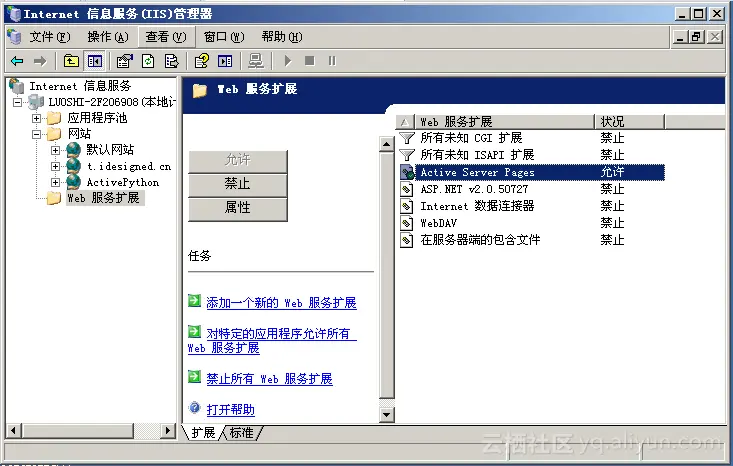
Task: Click the 允许 button
Action: (x=237, y=161)
